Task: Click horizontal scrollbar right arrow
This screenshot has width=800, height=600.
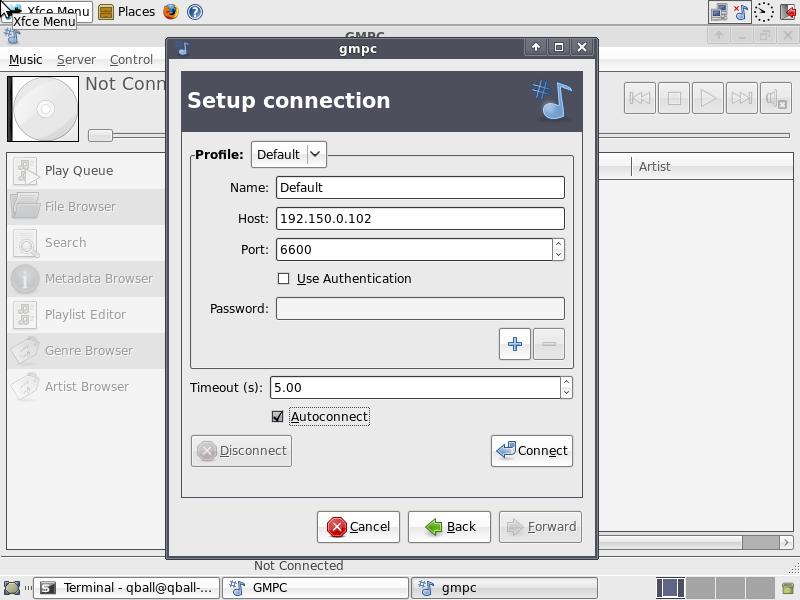Action: coord(786,542)
